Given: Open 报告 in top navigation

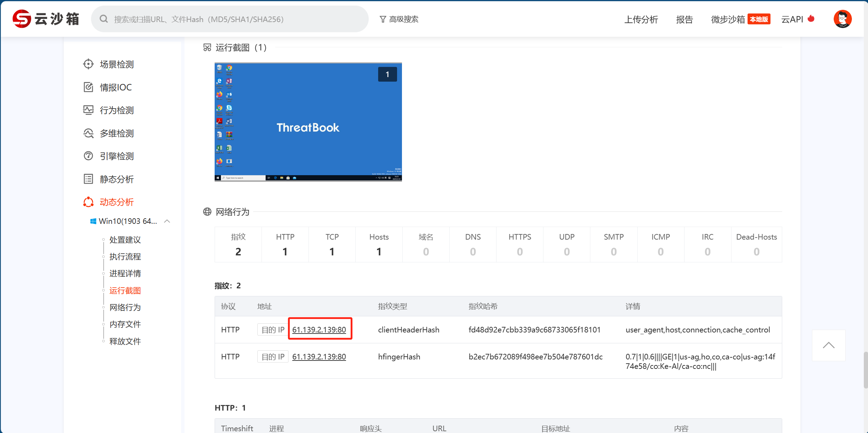Looking at the screenshot, I should (684, 19).
